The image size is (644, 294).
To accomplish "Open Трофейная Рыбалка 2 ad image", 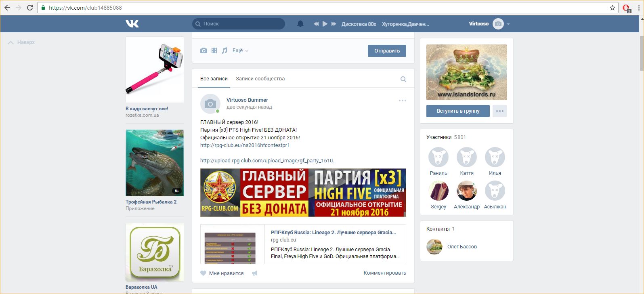I will 155,163.
